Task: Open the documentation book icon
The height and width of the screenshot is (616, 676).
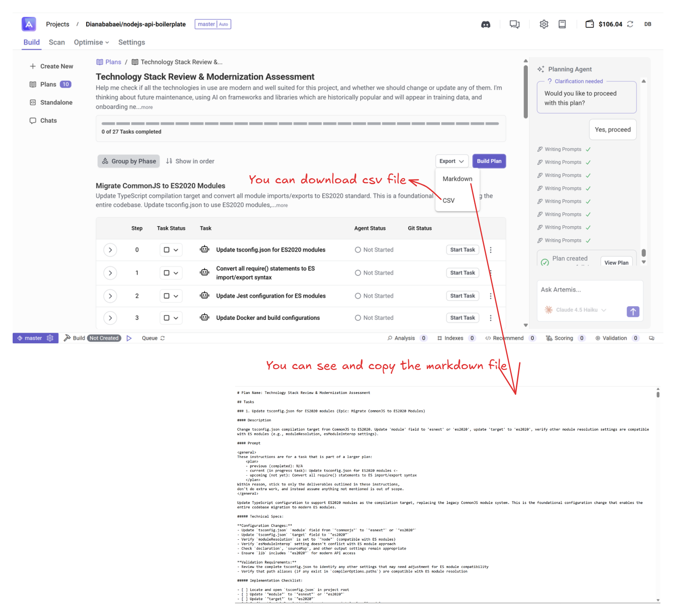Action: click(562, 24)
